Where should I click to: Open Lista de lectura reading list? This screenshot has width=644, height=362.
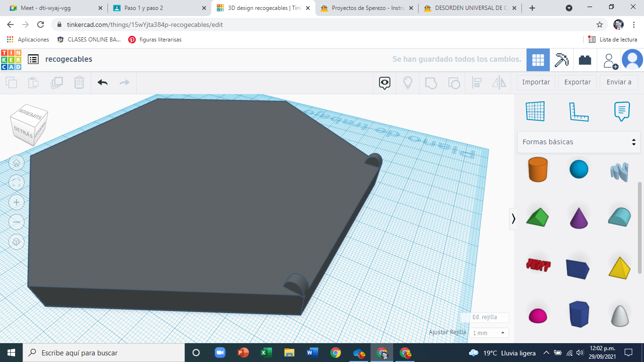pyautogui.click(x=613, y=40)
